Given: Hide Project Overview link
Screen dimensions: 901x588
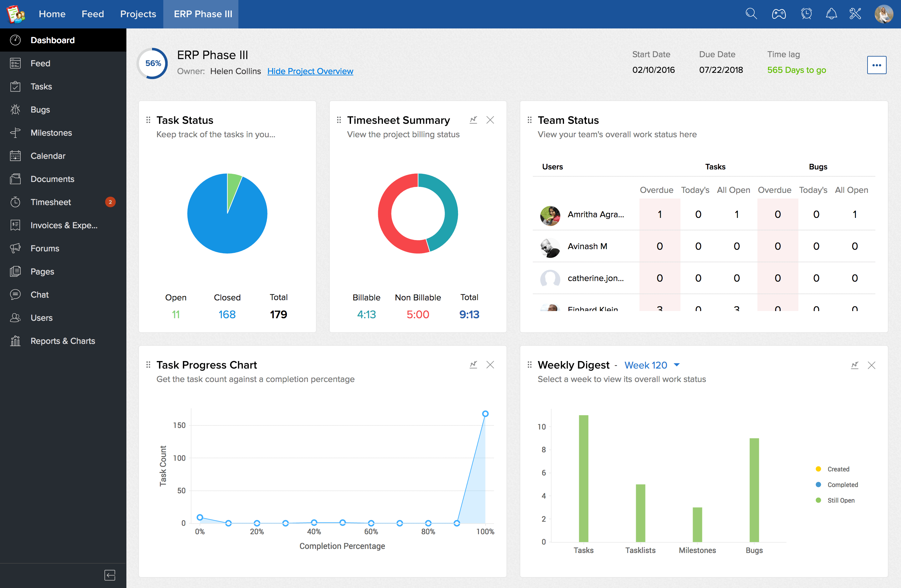Looking at the screenshot, I should coord(310,71).
